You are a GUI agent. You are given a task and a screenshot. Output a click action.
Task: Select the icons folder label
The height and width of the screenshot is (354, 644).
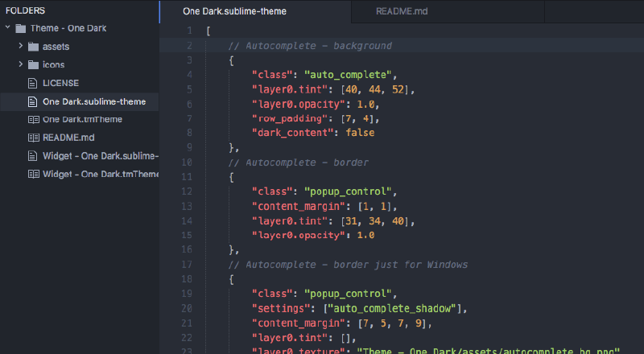click(53, 64)
